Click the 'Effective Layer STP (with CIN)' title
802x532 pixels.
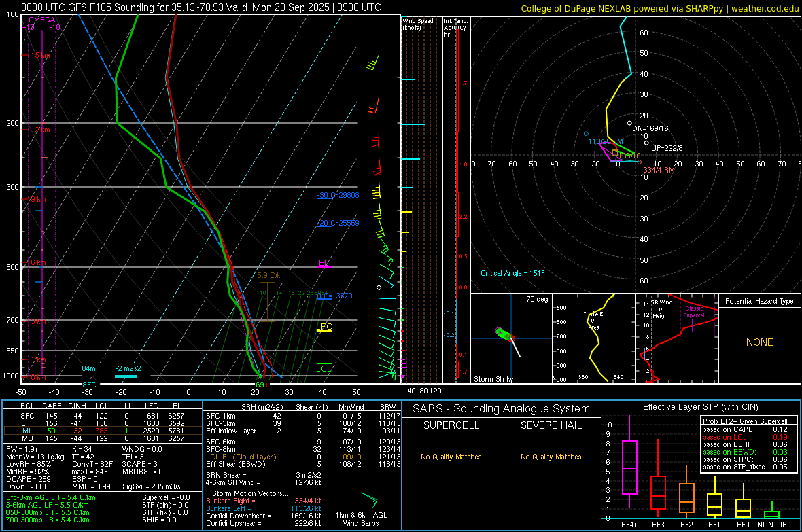pos(701,407)
